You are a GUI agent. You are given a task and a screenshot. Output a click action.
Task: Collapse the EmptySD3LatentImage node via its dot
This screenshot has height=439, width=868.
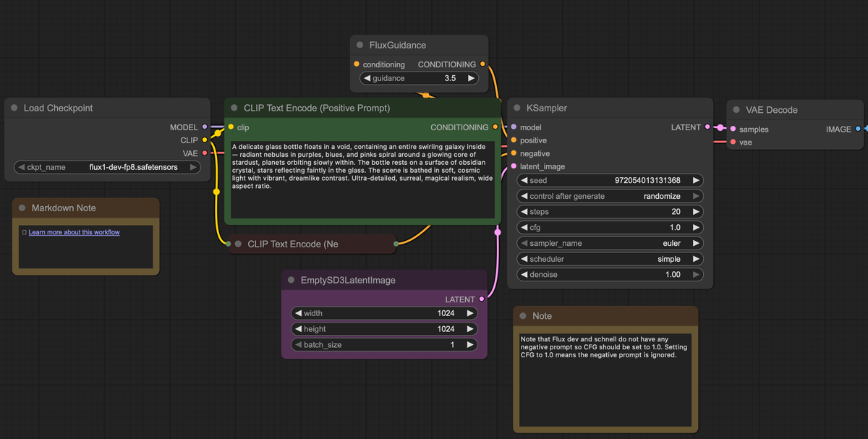(x=291, y=280)
